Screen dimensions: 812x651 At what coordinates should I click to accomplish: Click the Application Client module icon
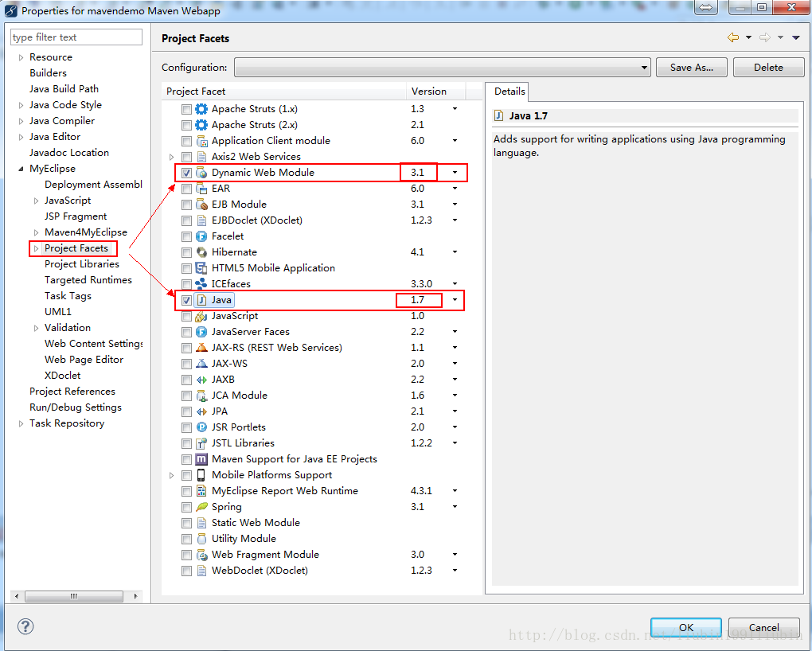pos(201,142)
